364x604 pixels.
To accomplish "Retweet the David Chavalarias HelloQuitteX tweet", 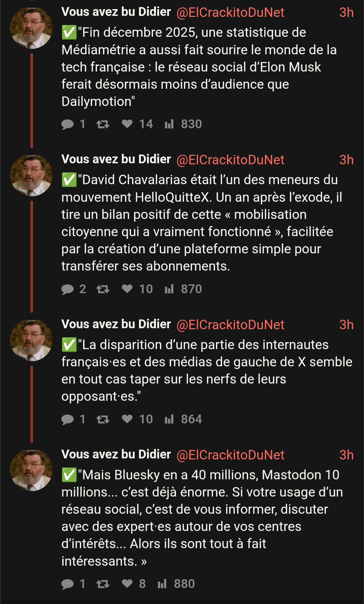I will [103, 290].
